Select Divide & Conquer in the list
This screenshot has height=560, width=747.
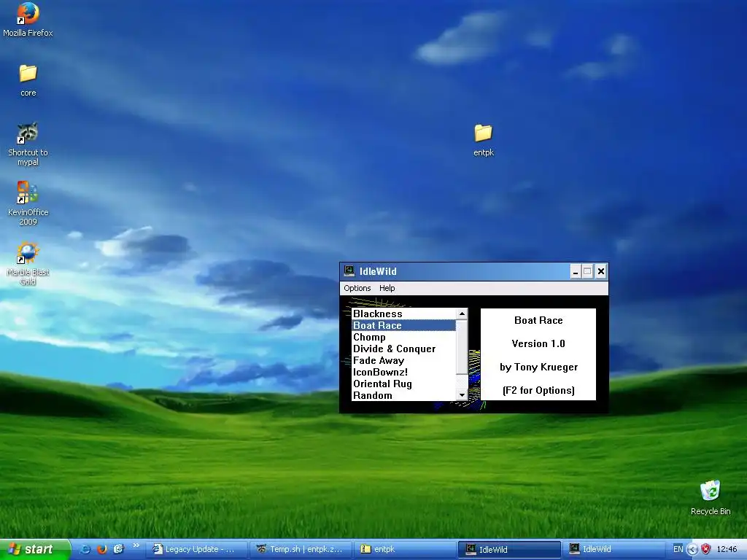click(x=404, y=349)
